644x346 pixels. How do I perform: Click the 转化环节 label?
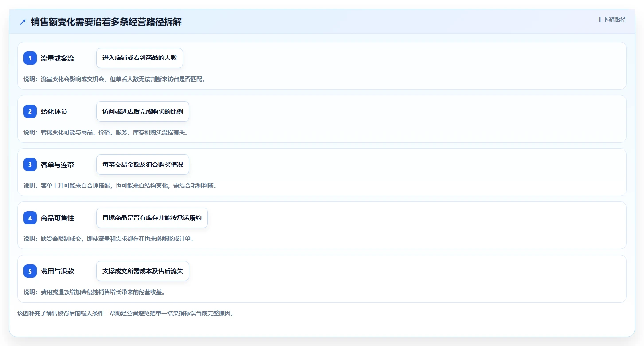pos(54,111)
